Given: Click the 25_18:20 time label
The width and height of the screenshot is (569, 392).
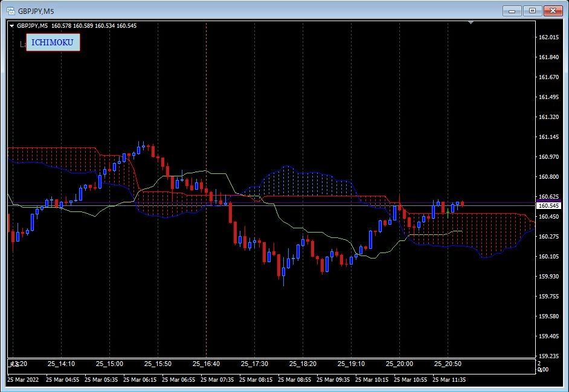Looking at the screenshot, I should (303, 364).
